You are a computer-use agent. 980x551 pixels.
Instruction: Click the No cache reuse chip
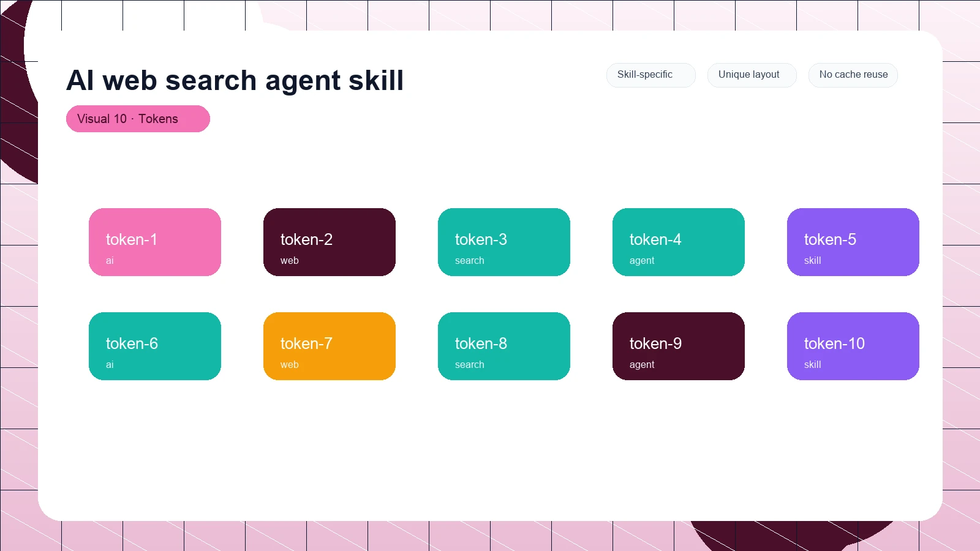853,75
